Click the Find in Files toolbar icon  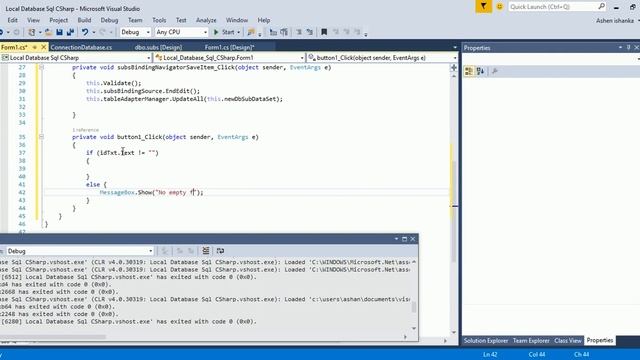251,32
